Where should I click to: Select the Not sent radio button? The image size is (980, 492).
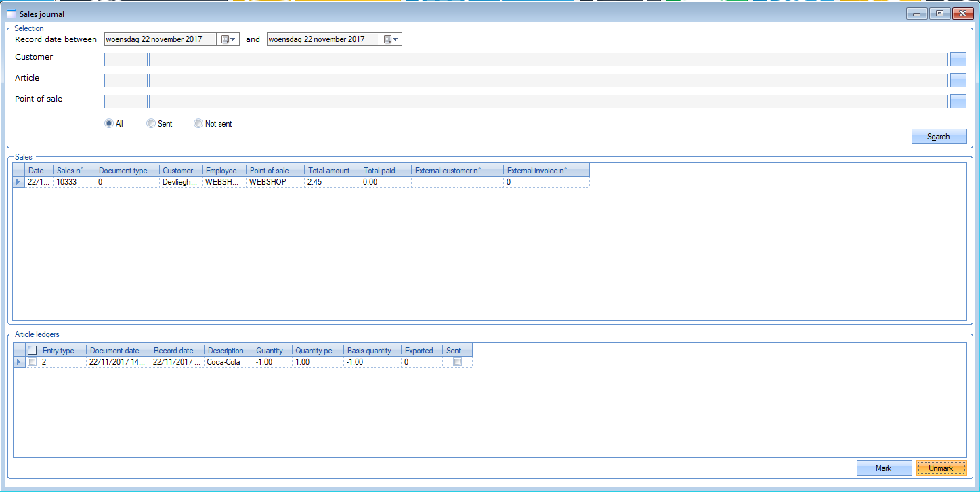pyautogui.click(x=198, y=124)
